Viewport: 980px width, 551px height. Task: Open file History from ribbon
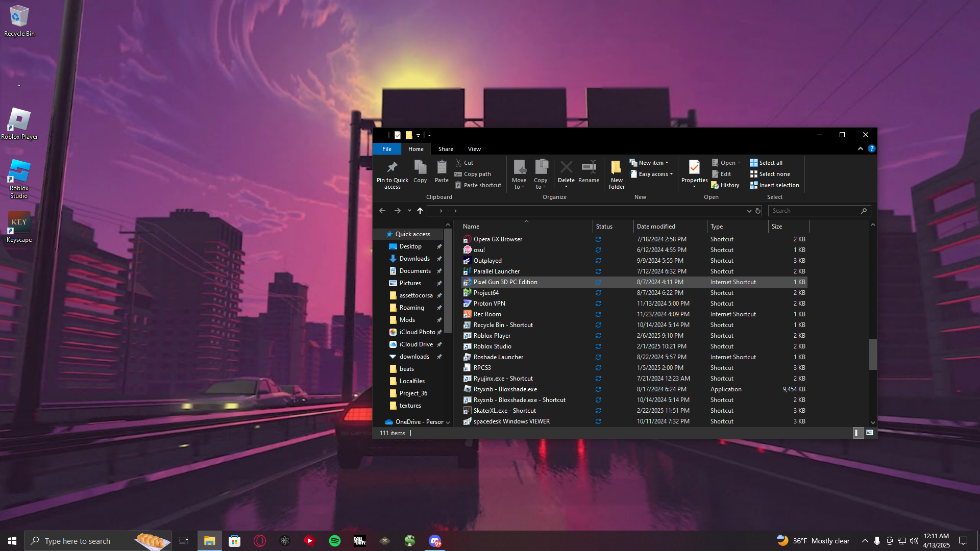tap(725, 185)
